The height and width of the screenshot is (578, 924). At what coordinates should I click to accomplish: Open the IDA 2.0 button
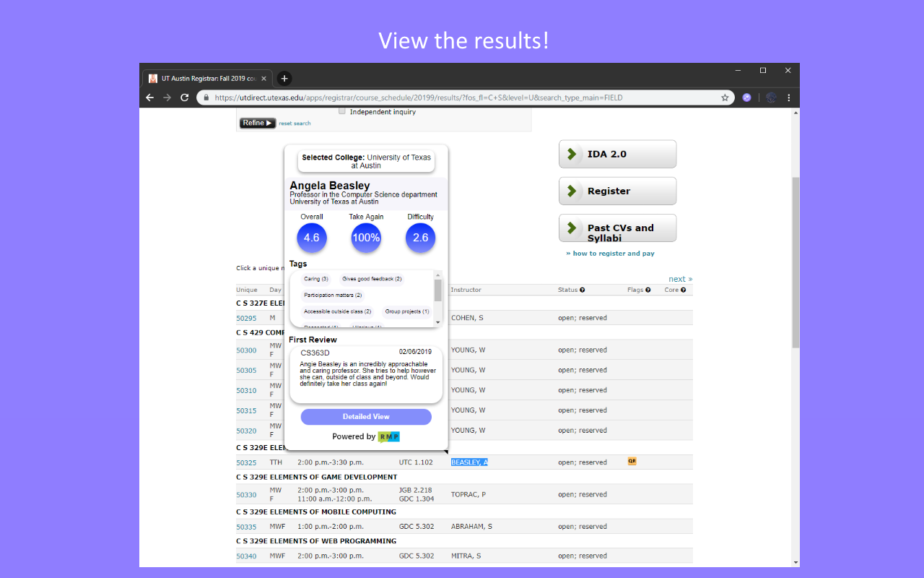(x=617, y=154)
